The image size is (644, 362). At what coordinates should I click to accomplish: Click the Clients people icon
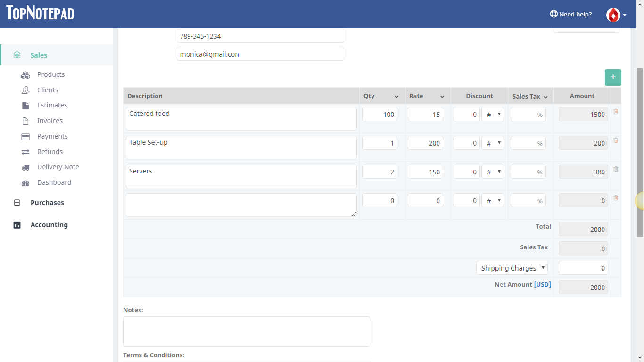[x=25, y=90]
